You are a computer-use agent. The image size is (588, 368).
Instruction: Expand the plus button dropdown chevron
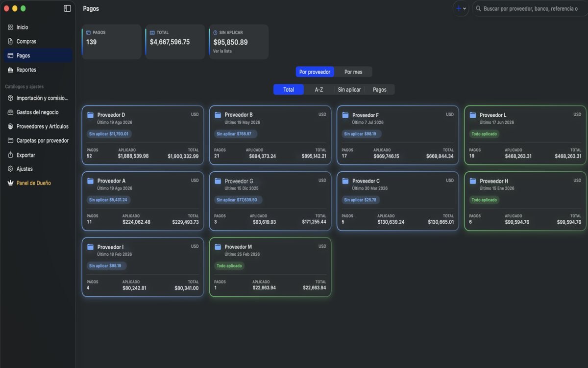point(465,9)
